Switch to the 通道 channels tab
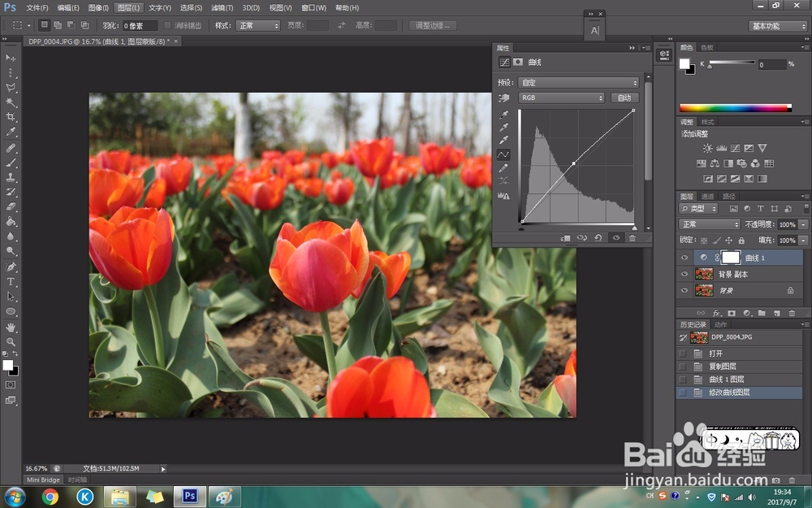 (707, 196)
